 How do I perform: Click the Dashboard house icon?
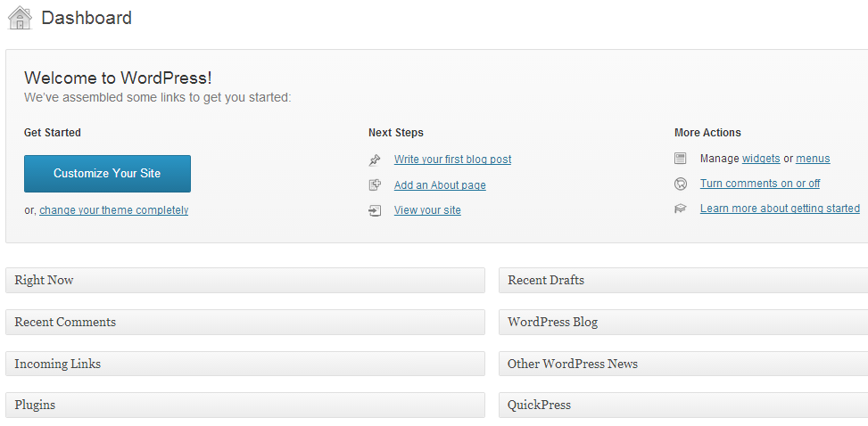click(20, 18)
